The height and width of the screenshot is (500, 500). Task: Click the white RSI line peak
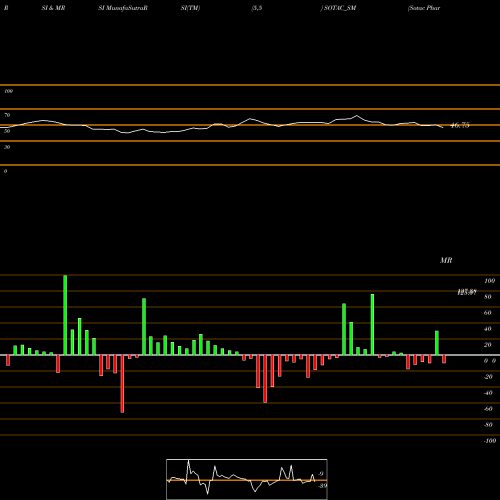357,116
